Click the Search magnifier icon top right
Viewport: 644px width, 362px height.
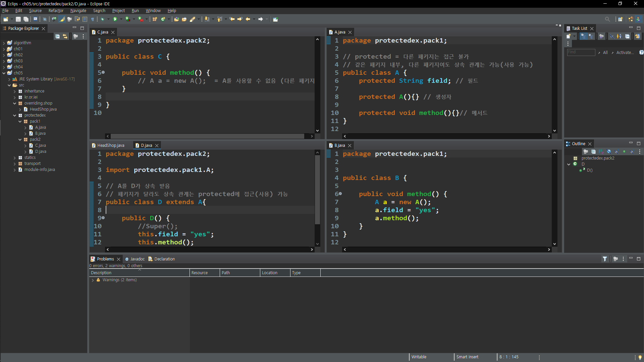tap(607, 19)
